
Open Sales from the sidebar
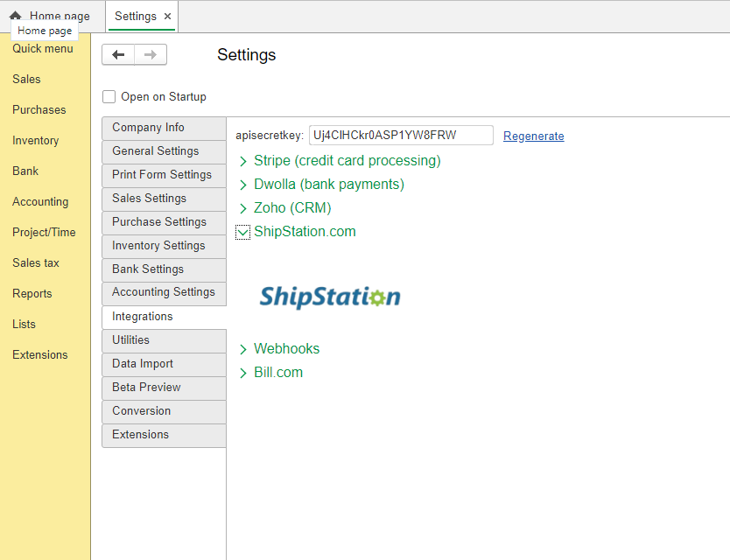point(26,79)
